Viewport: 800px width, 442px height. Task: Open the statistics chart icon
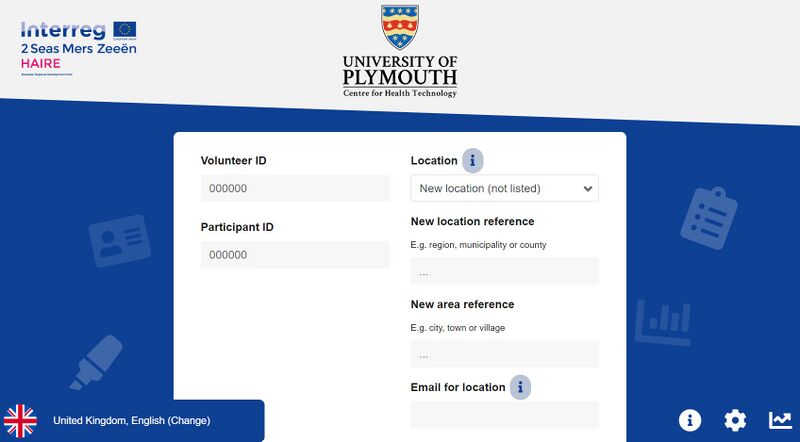(x=780, y=420)
